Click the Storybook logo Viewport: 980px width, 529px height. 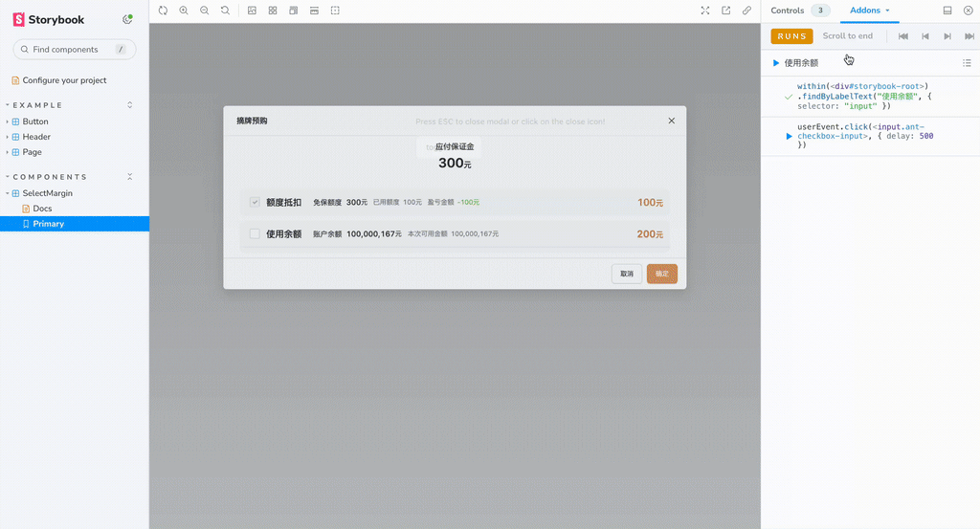[x=49, y=19]
